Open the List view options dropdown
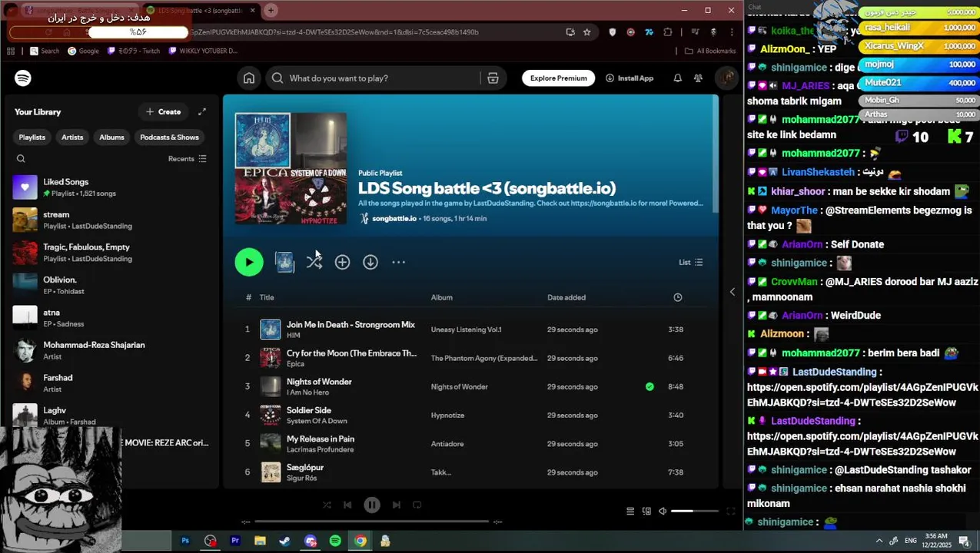This screenshot has height=553, width=980. tap(690, 262)
